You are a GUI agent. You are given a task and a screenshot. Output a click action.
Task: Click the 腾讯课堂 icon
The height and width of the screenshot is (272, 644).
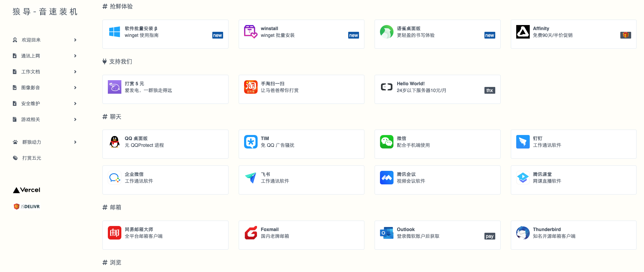pyautogui.click(x=523, y=178)
